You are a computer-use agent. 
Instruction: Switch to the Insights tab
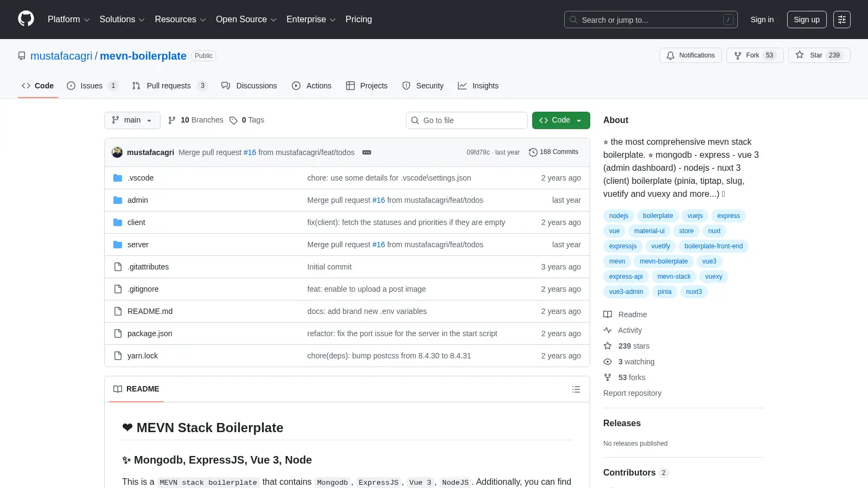tap(478, 86)
